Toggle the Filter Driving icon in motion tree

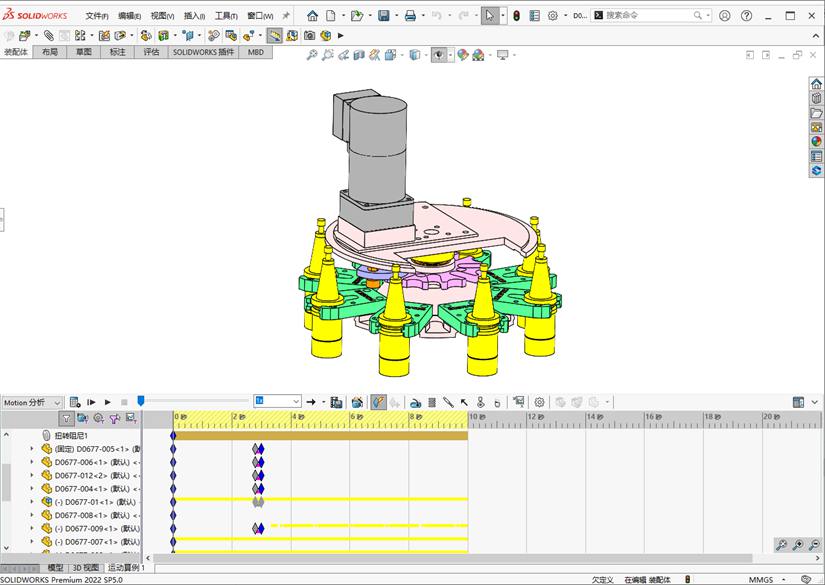(98, 419)
